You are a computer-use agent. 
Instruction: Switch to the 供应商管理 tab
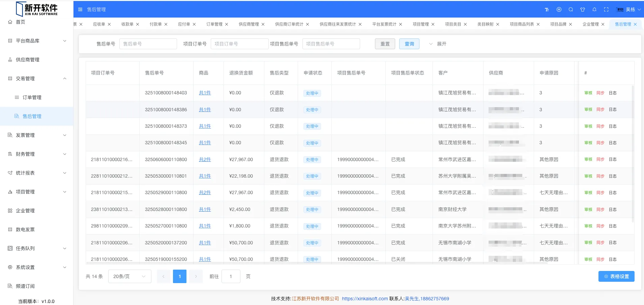click(248, 24)
